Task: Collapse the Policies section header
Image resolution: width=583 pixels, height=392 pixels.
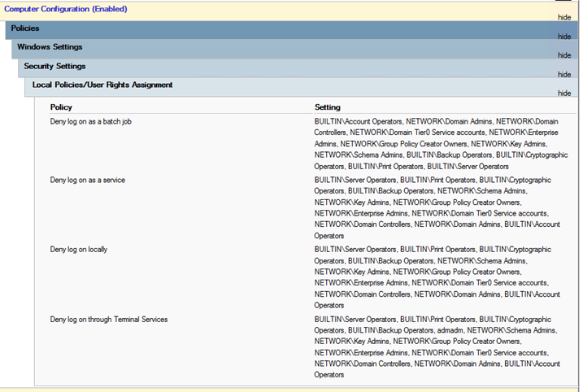Action: (x=24, y=28)
